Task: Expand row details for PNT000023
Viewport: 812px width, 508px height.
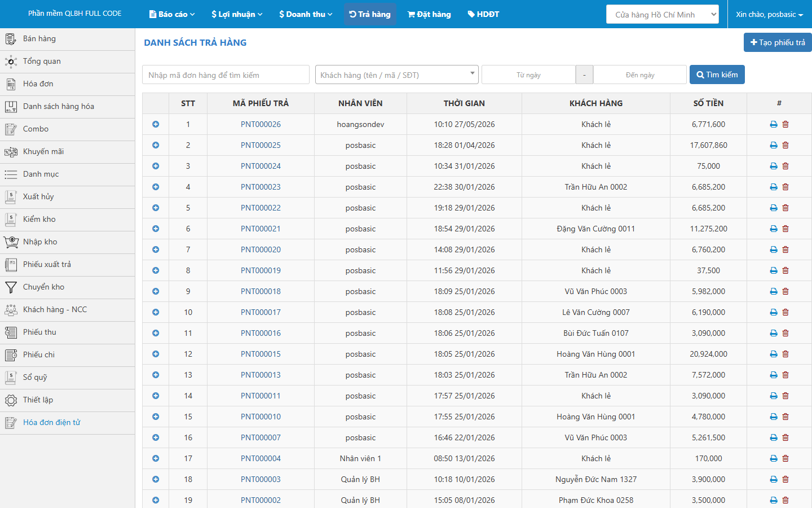Action: point(156,187)
